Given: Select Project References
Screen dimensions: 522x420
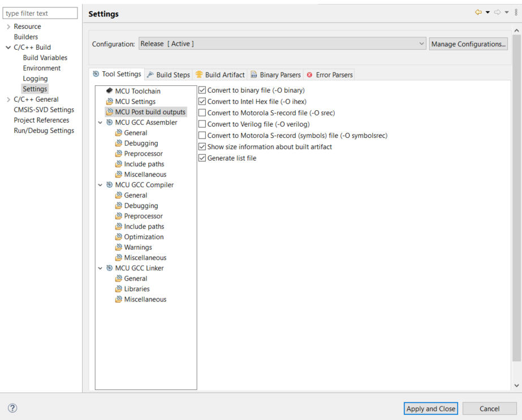Looking at the screenshot, I should pos(42,120).
